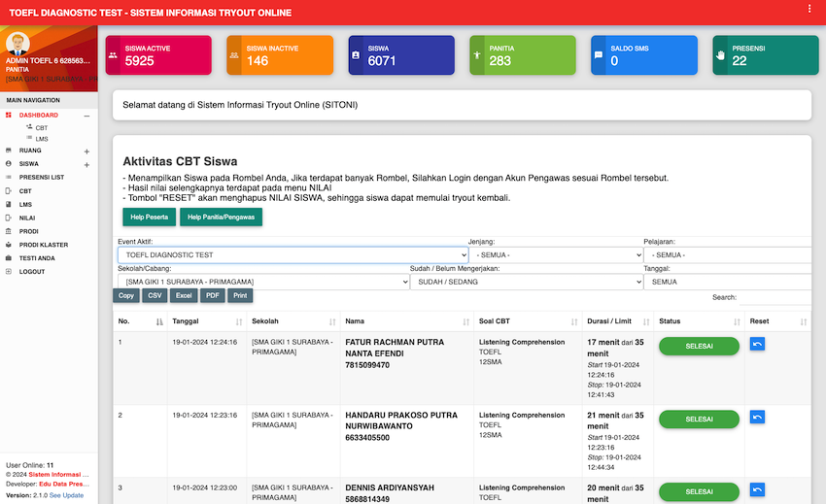The width and height of the screenshot is (826, 504).
Task: Click the admin profile avatar picture
Action: (x=17, y=44)
